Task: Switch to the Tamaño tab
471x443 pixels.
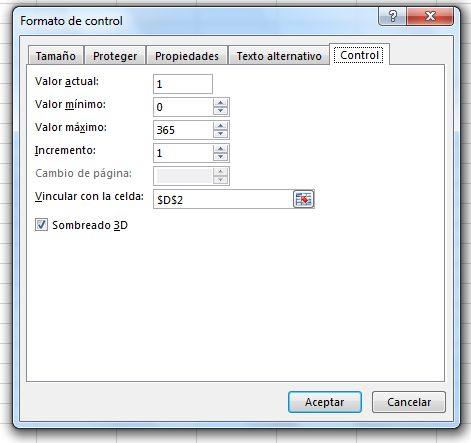Action: click(x=56, y=56)
